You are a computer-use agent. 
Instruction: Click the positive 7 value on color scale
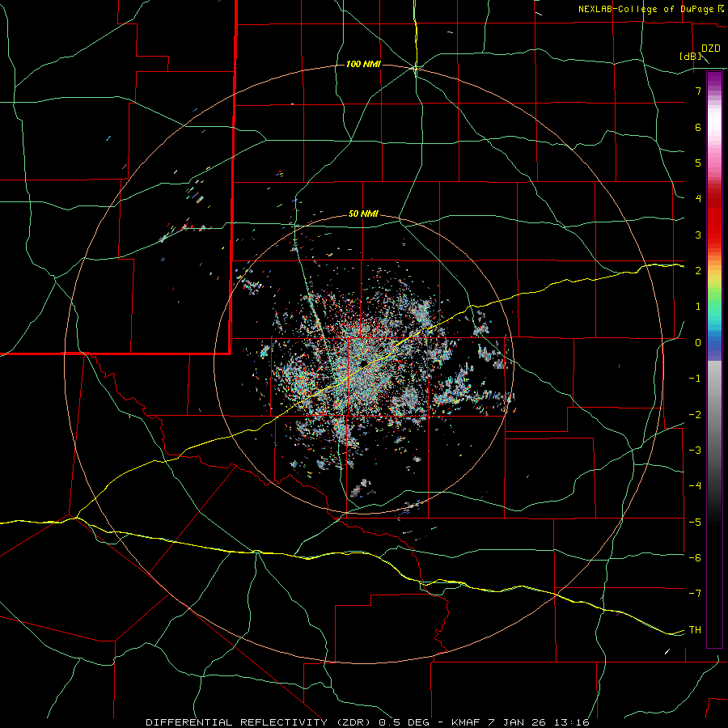(698, 91)
